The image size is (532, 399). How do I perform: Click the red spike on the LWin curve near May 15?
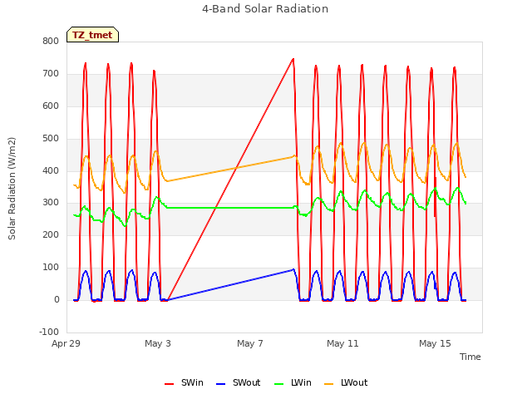436,197
